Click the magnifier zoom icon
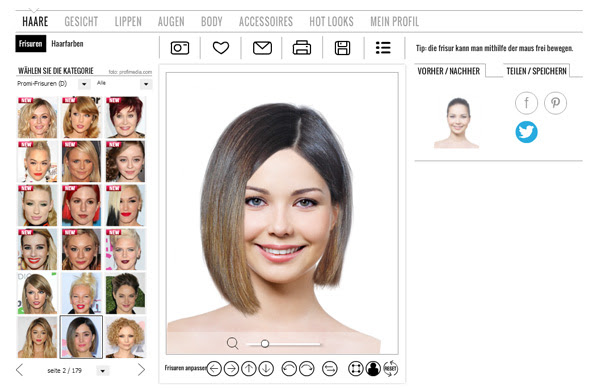This screenshot has width=600, height=388. pos(232,343)
